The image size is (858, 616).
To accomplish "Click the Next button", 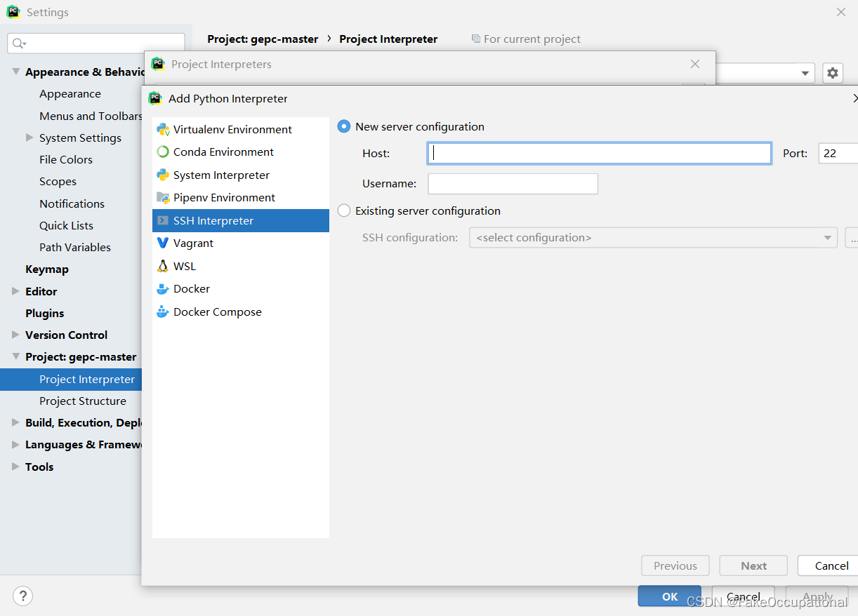I will click(754, 565).
